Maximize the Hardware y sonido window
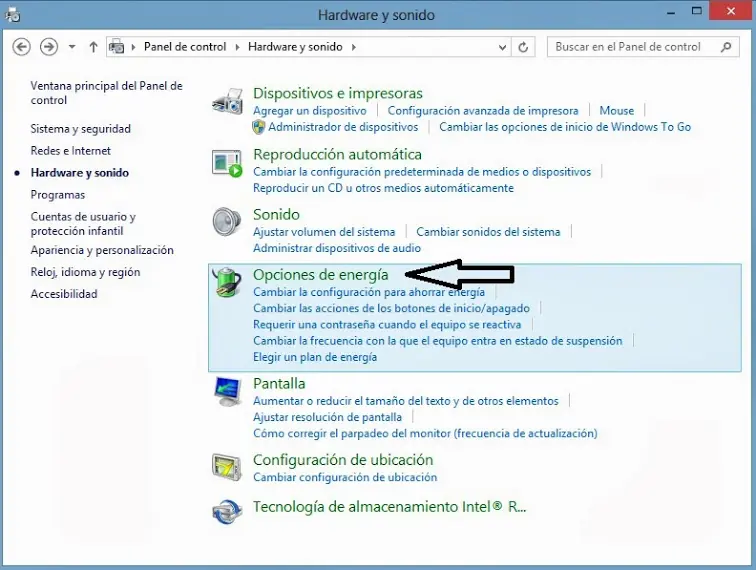The image size is (756, 570). pos(696,11)
